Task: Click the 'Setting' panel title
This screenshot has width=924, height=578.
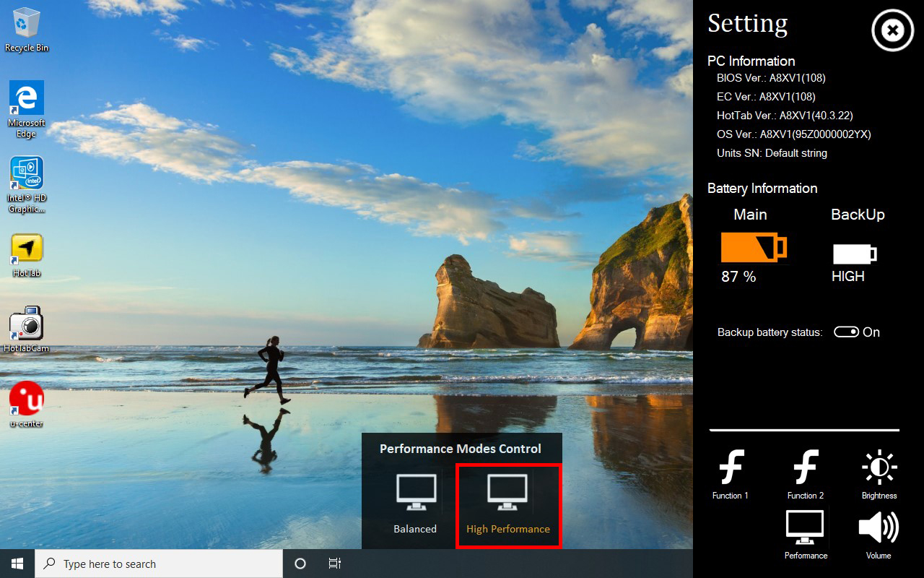Action: point(747,24)
